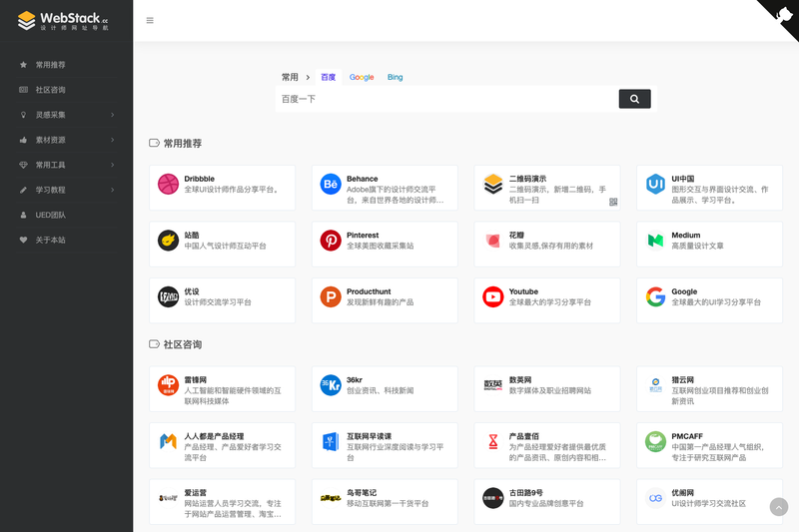Screen dimensions: 799x532
Task: Expand the 灵感采集 sidebar chevron
Action: tap(113, 115)
